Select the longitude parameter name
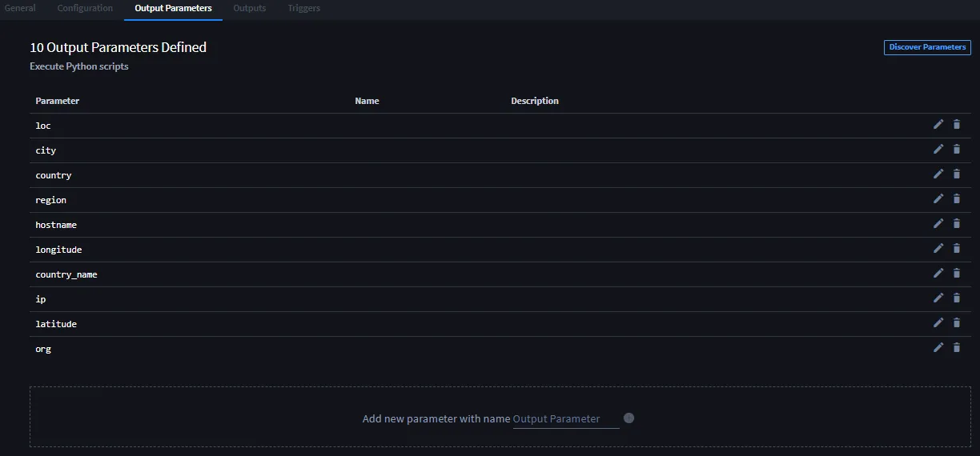 point(58,250)
